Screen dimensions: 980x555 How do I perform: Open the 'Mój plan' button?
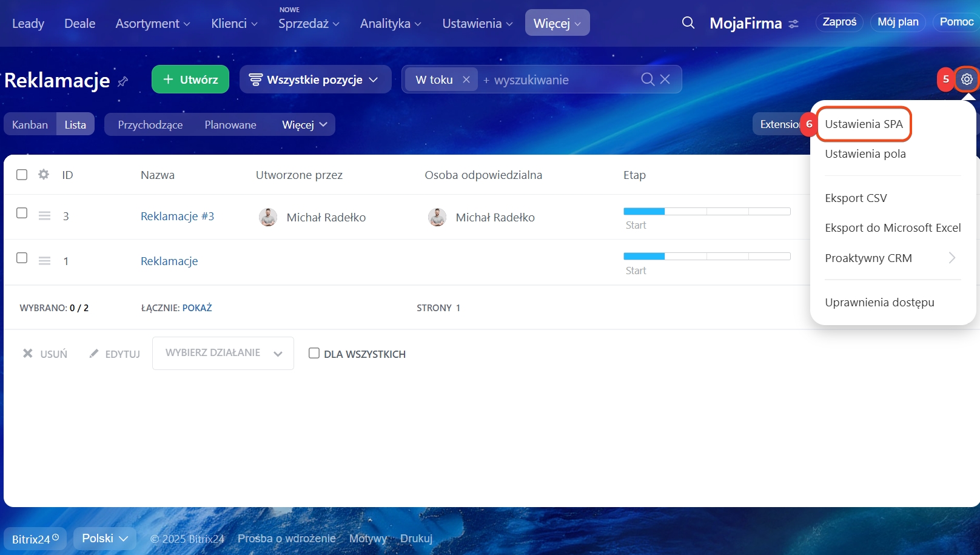coord(898,22)
